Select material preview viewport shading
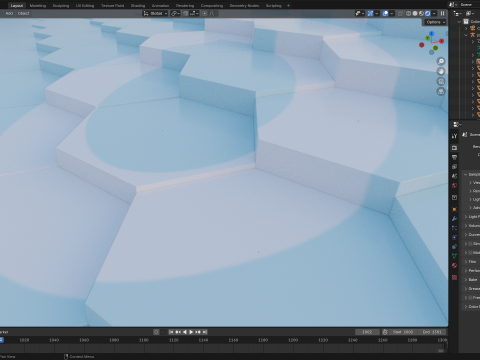Screen dimensions: 480x360 pyautogui.click(x=421, y=13)
